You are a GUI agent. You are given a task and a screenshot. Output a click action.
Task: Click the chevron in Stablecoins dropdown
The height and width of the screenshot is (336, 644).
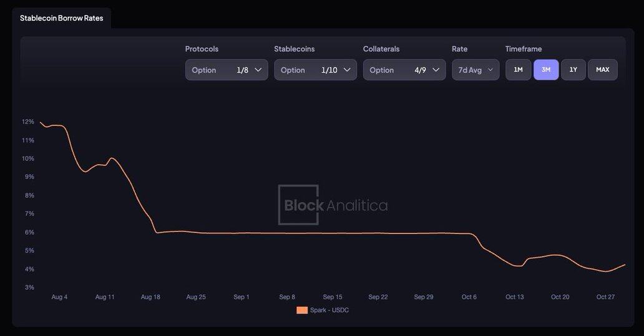click(347, 70)
